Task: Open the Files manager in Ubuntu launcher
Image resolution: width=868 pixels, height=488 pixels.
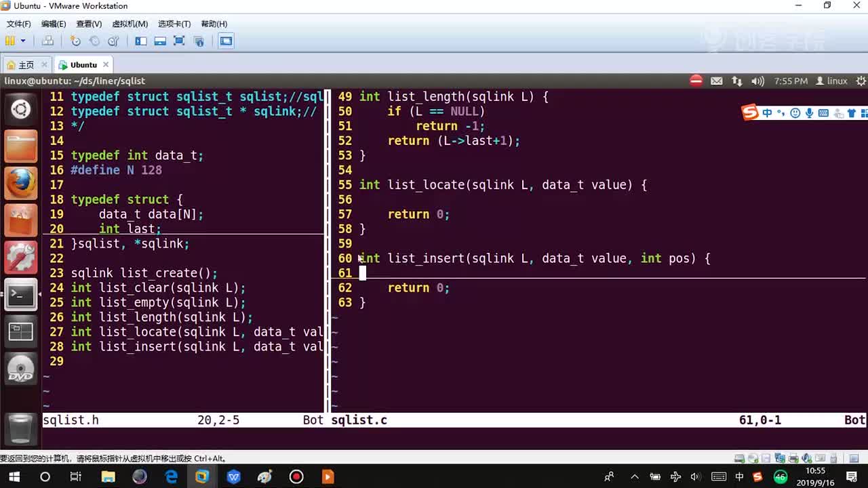Action: [21, 146]
